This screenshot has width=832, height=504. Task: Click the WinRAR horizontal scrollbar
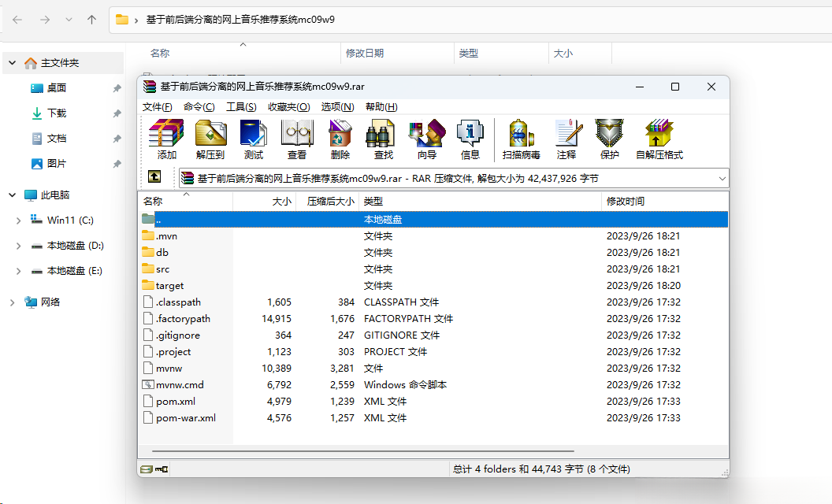click(x=363, y=451)
